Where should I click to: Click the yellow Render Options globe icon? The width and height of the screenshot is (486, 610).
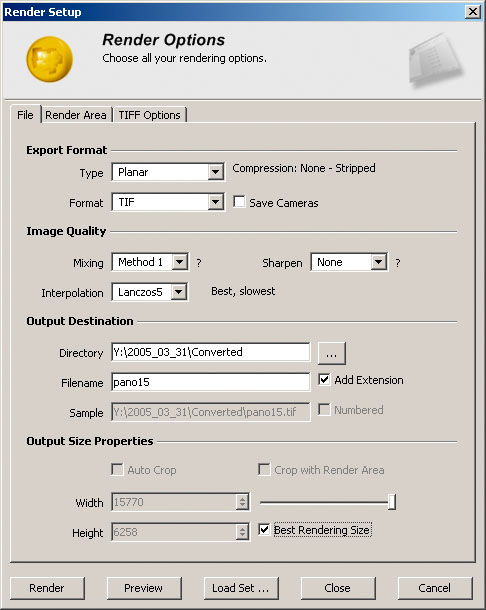coord(49,59)
